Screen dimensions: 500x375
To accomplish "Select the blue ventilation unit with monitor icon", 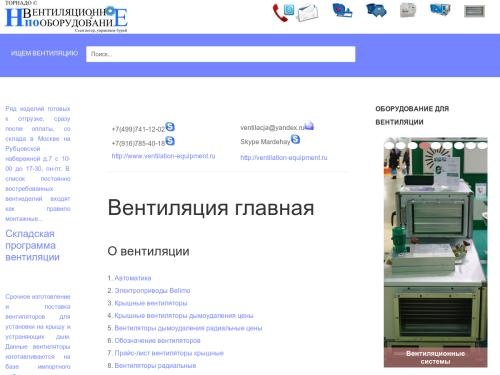I will (440, 10).
